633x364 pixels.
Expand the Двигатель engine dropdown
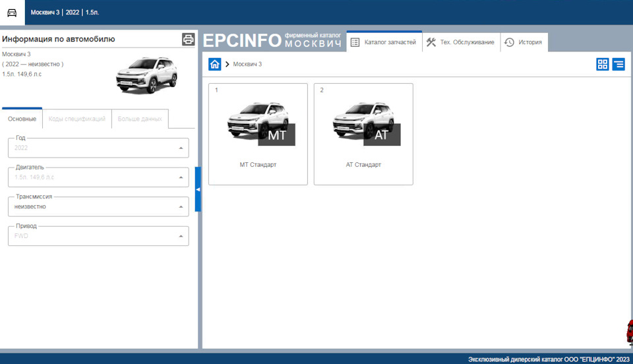181,177
